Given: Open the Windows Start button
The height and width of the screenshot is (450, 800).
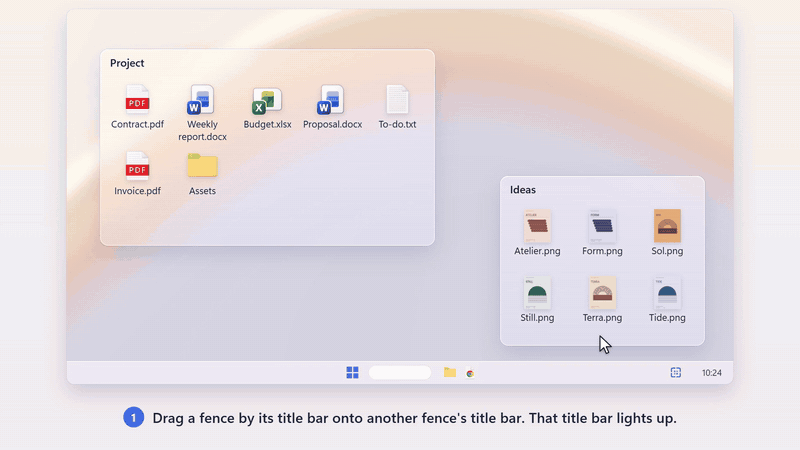Looking at the screenshot, I should [353, 372].
